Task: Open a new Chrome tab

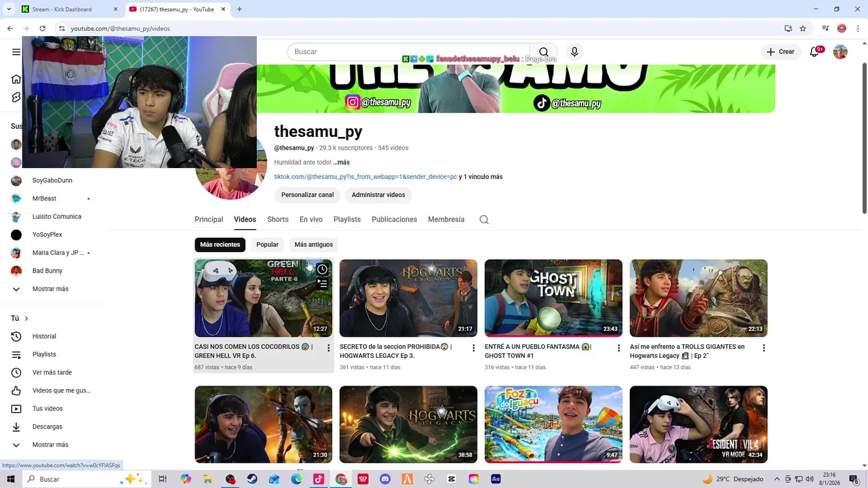Action: pos(239,9)
